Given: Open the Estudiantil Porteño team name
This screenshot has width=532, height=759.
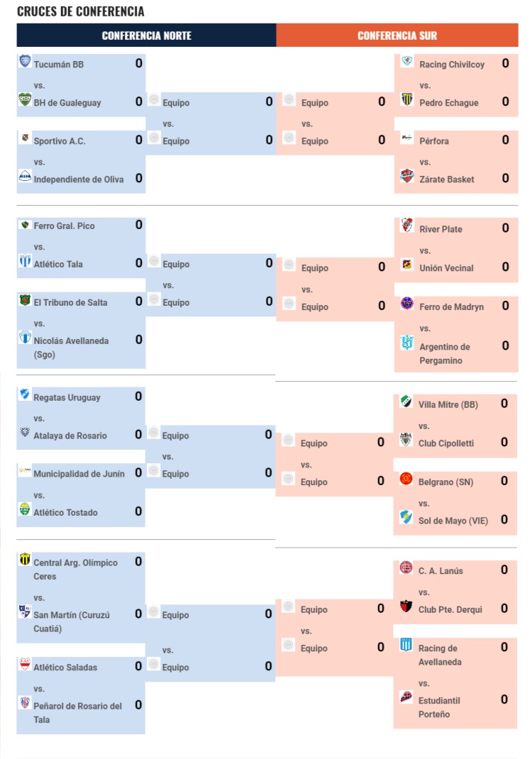Looking at the screenshot, I should coord(439,707).
